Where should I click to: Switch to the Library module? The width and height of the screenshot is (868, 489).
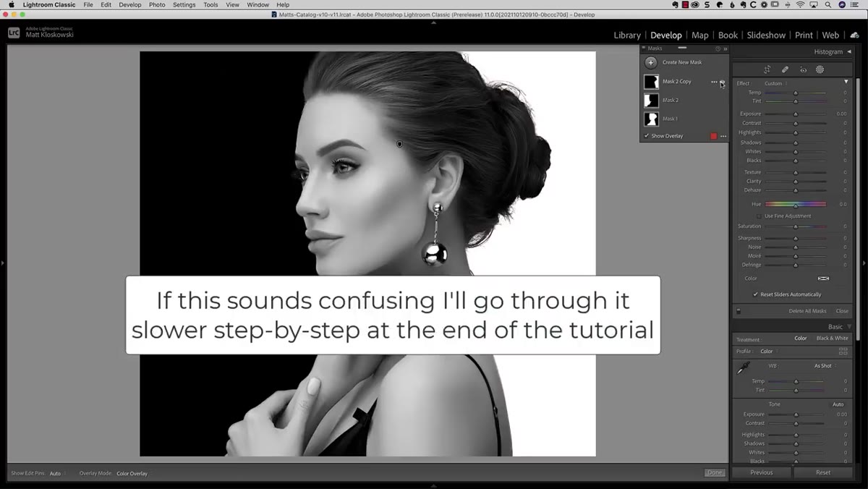pyautogui.click(x=626, y=35)
